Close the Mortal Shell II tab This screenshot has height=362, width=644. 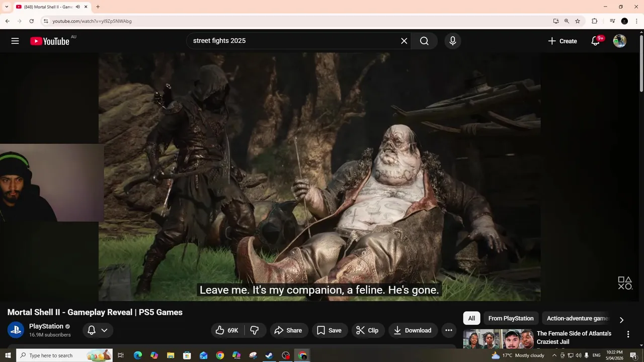point(86,7)
